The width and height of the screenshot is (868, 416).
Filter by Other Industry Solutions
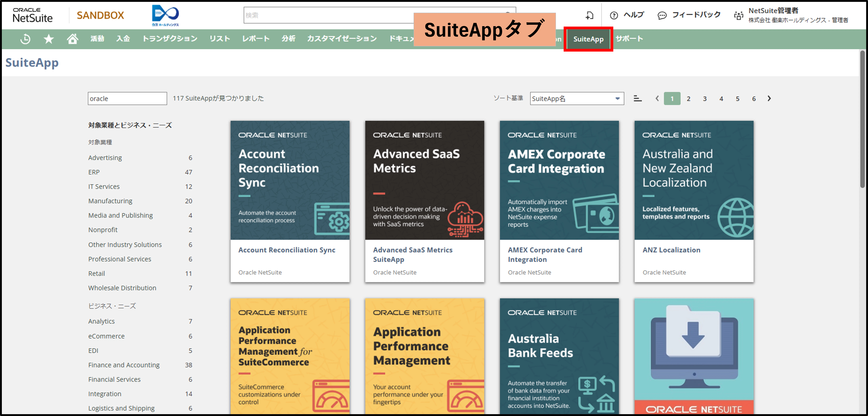[125, 245]
